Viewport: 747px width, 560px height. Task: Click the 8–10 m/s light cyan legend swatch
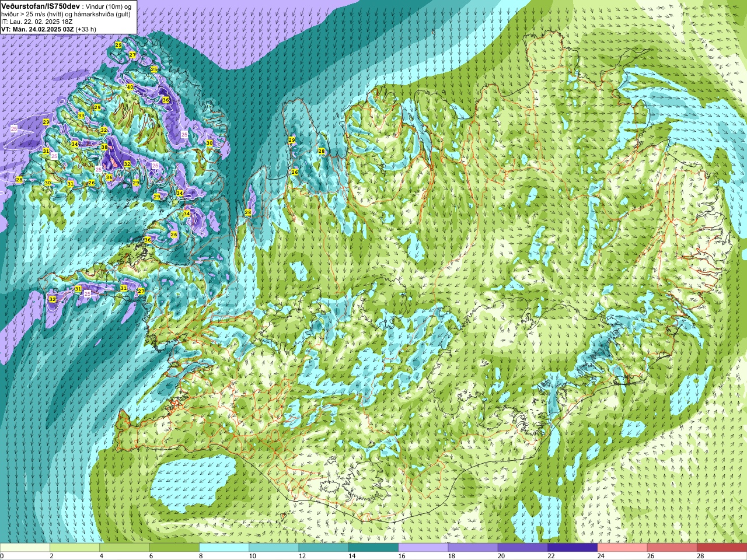click(x=224, y=548)
